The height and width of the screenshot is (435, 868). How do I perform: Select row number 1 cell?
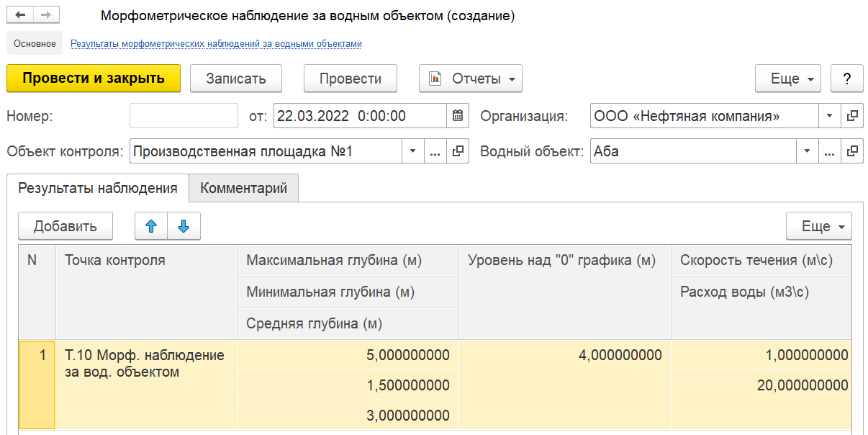click(37, 385)
